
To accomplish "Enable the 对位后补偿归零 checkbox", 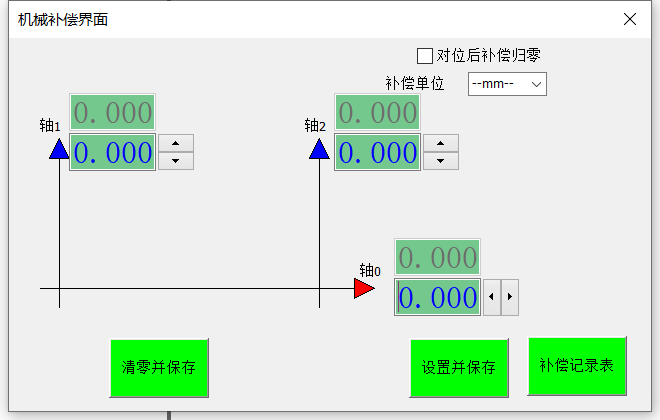I will [x=425, y=55].
